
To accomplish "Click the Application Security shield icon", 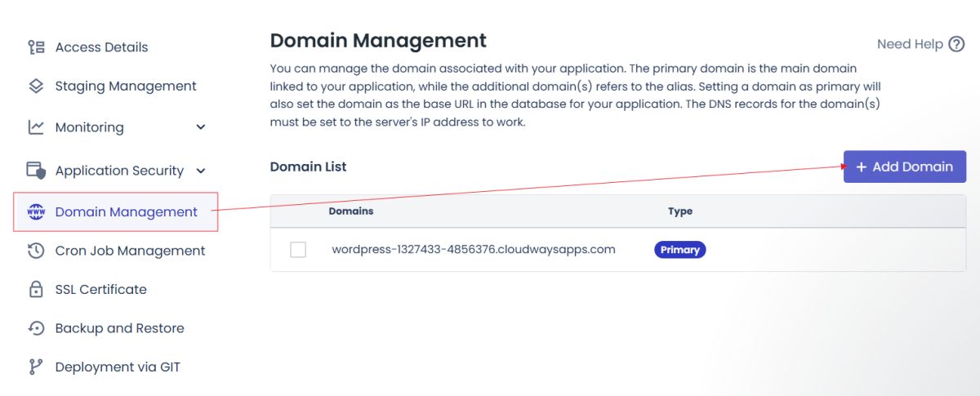I will click(x=36, y=171).
